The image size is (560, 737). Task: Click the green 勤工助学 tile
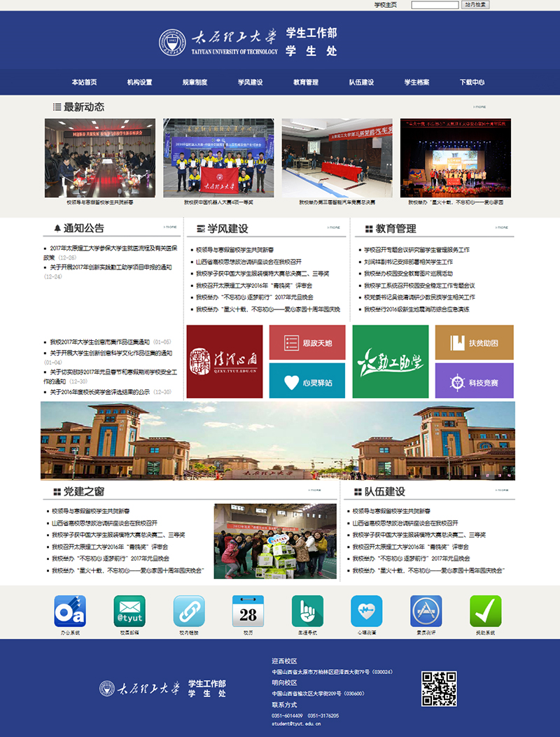point(391,362)
